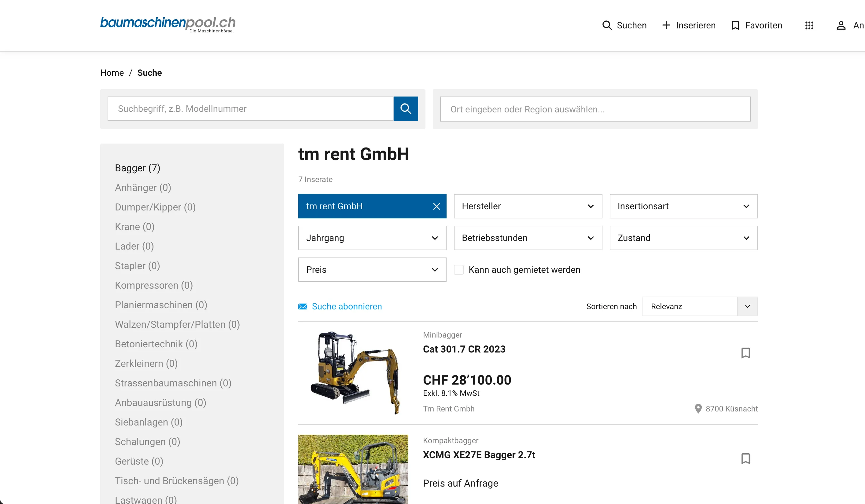
Task: Bookmark the Cat 301.7 CR 2023 listing
Action: [745, 353]
